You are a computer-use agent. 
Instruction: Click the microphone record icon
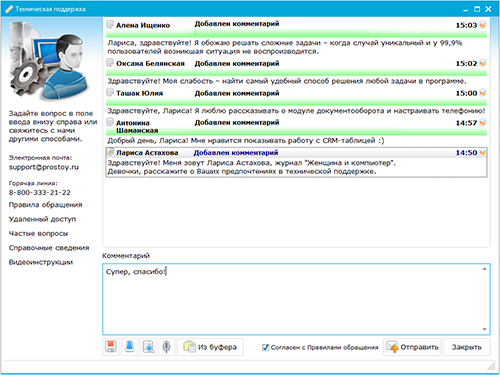(166, 347)
